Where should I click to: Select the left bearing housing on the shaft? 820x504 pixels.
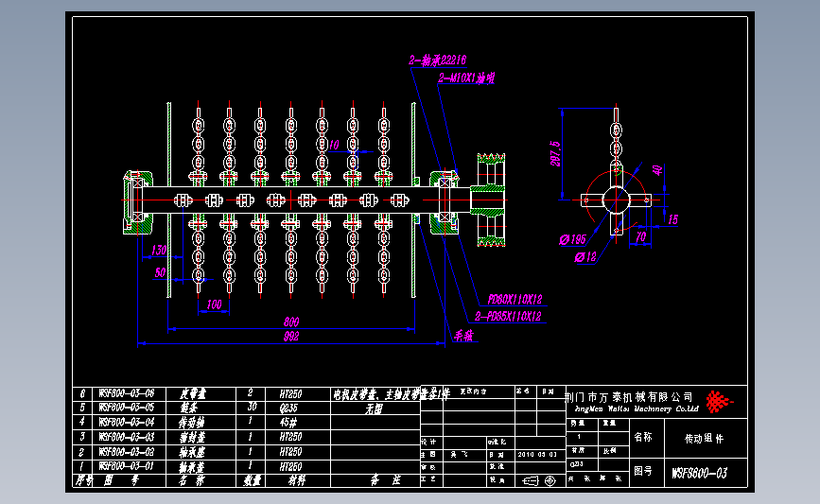click(x=137, y=201)
